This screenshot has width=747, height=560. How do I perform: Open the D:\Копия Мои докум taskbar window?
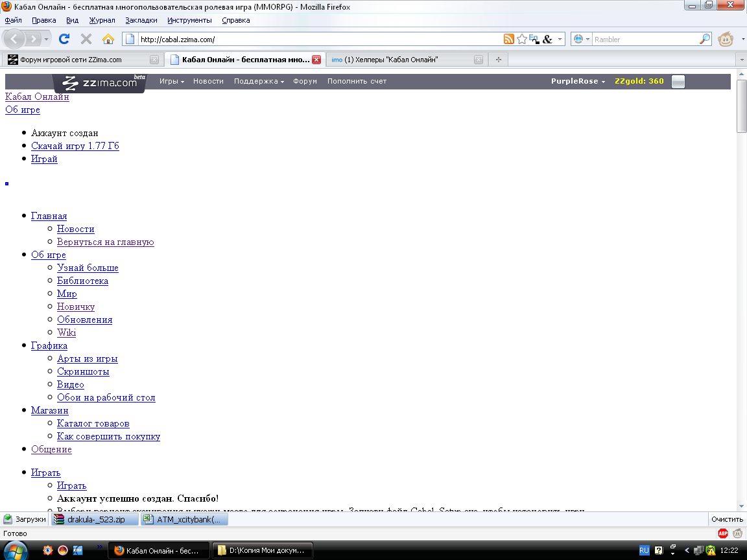tap(262, 550)
